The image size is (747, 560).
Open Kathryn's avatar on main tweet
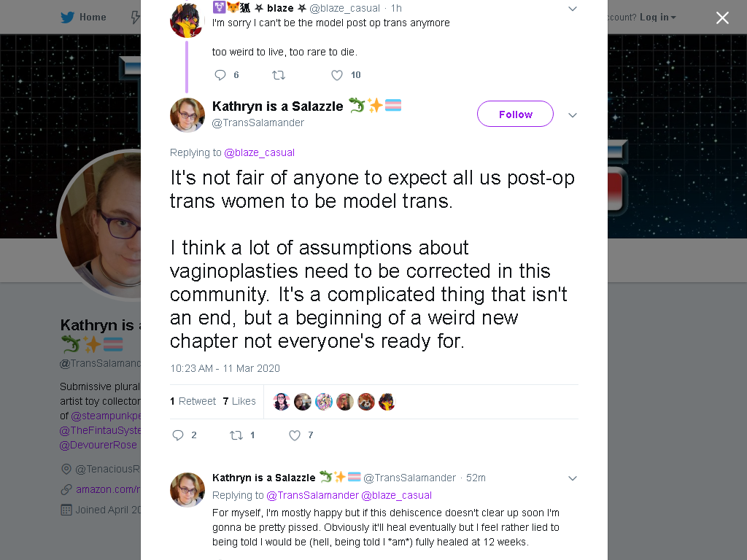click(x=187, y=114)
